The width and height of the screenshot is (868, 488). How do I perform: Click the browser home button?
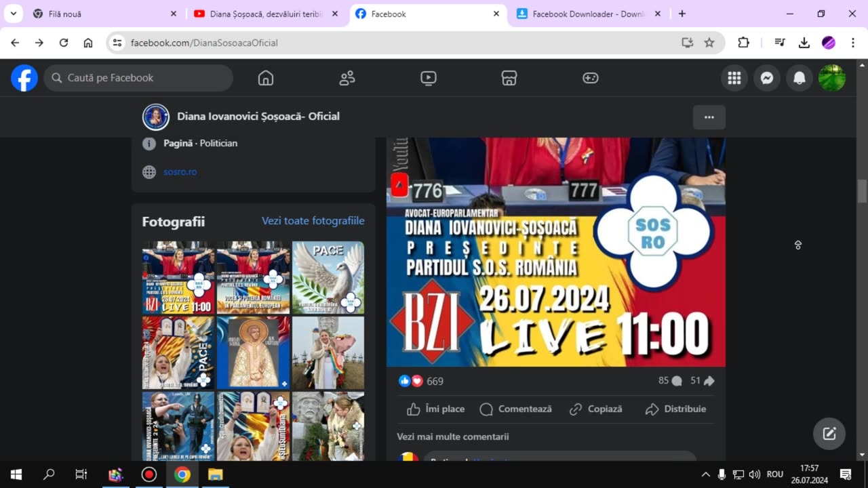coord(88,43)
